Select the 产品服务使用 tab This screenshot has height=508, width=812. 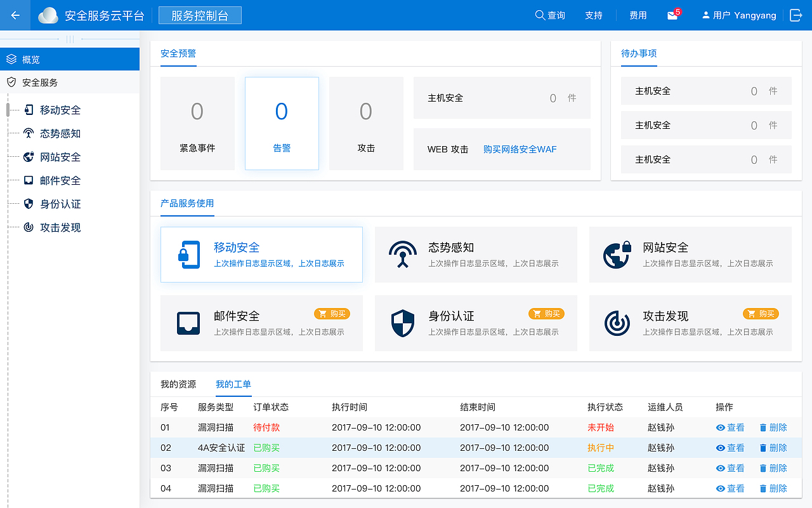tap(187, 203)
